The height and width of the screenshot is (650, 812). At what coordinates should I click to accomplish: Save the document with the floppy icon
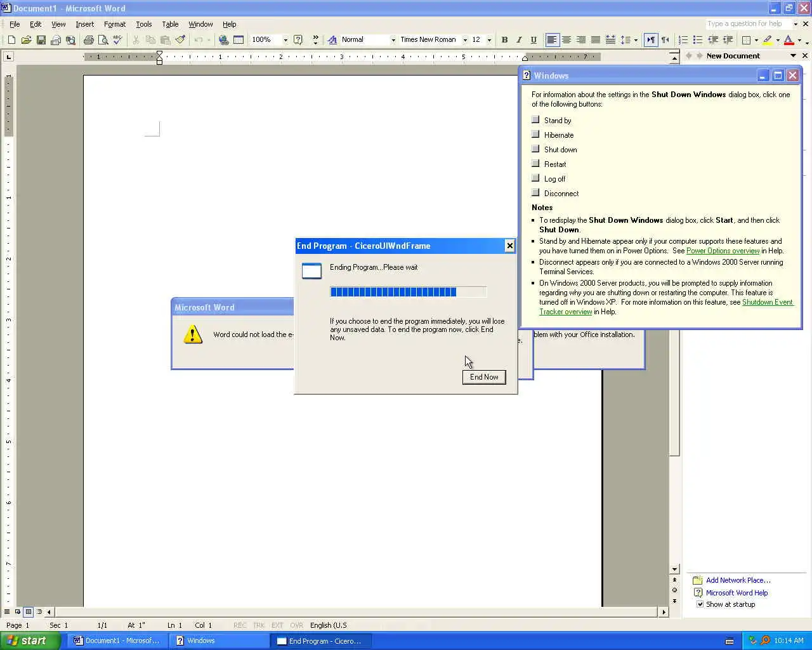[41, 39]
